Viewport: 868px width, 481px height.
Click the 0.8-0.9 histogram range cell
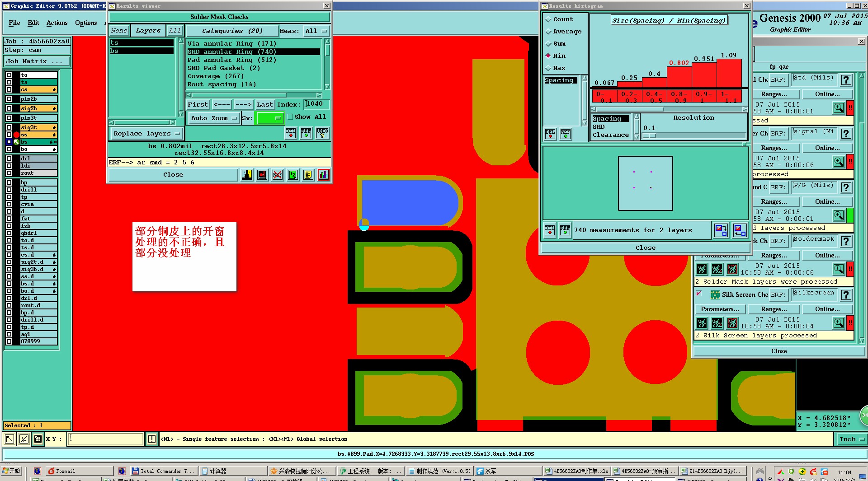click(679, 97)
